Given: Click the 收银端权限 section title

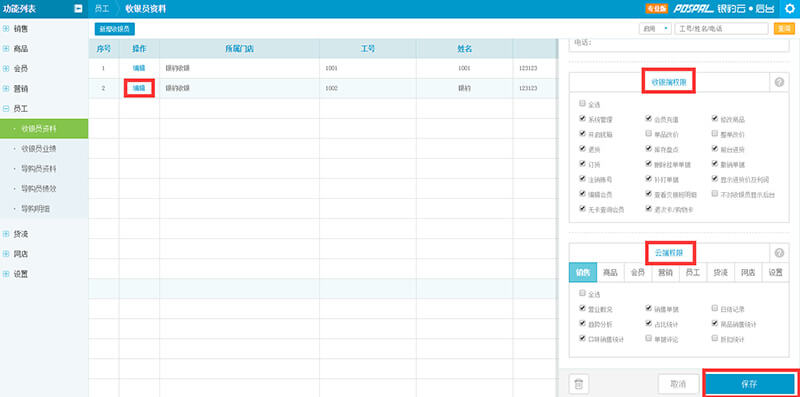Looking at the screenshot, I should 668,82.
